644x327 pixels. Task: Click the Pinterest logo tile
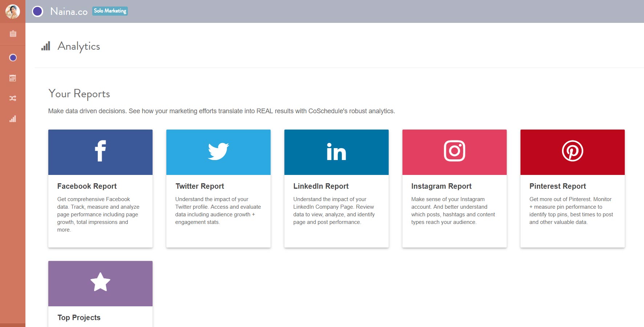(572, 152)
